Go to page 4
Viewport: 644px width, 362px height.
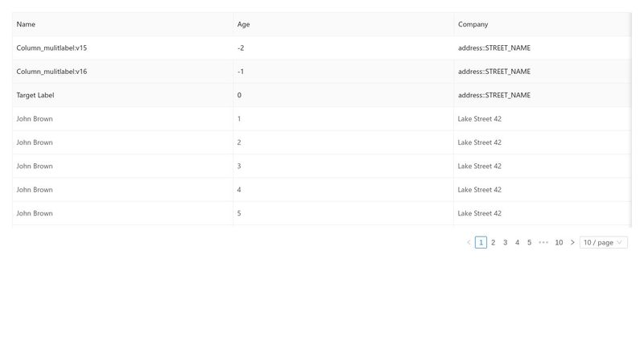(517, 243)
